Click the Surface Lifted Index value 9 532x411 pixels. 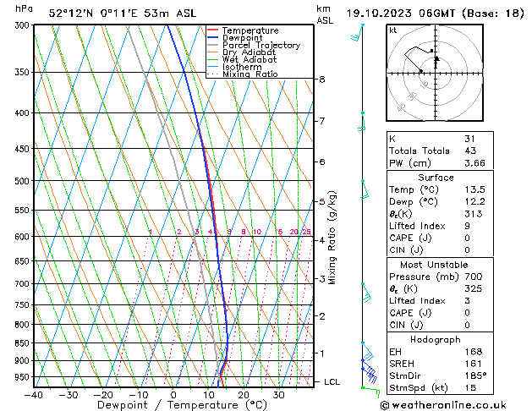(x=468, y=226)
